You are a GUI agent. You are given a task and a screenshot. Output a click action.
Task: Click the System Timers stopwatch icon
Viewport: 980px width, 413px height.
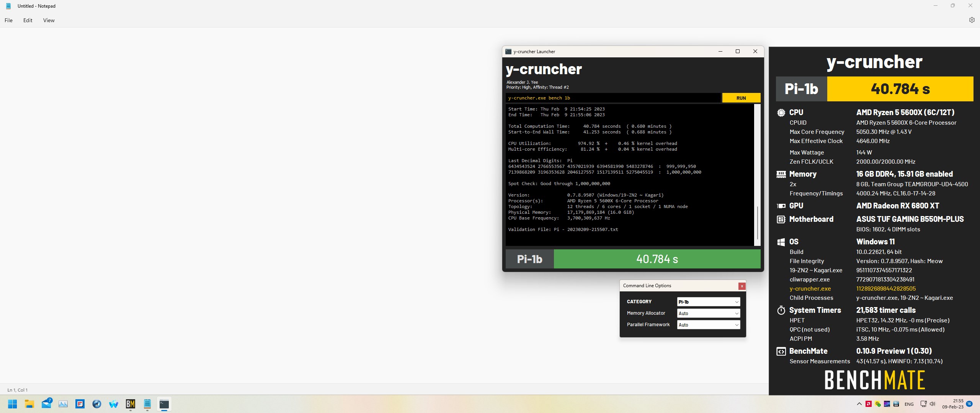tap(781, 310)
